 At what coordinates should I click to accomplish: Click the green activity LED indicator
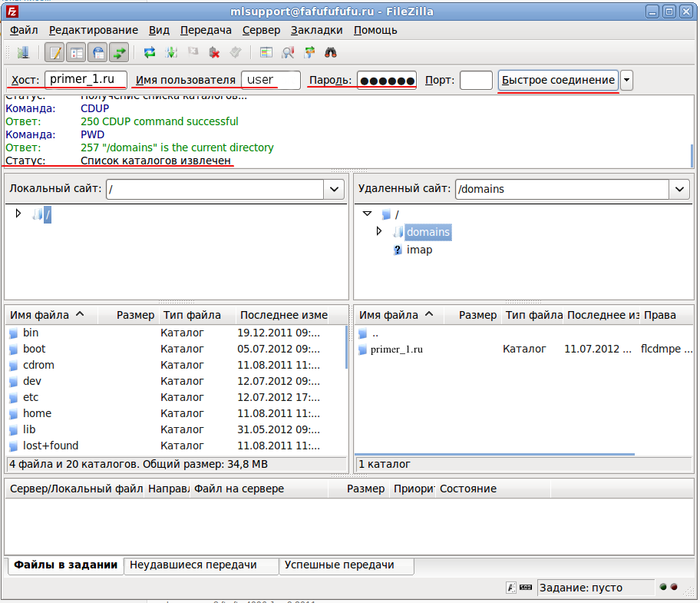663,587
